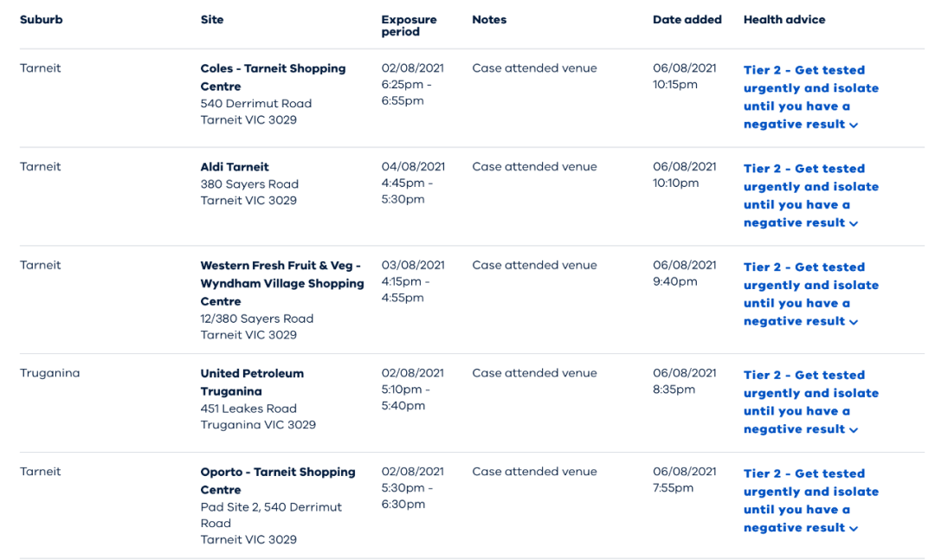Sort by Suburb column header
Viewport: 935px width, 560px height.
tap(42, 20)
